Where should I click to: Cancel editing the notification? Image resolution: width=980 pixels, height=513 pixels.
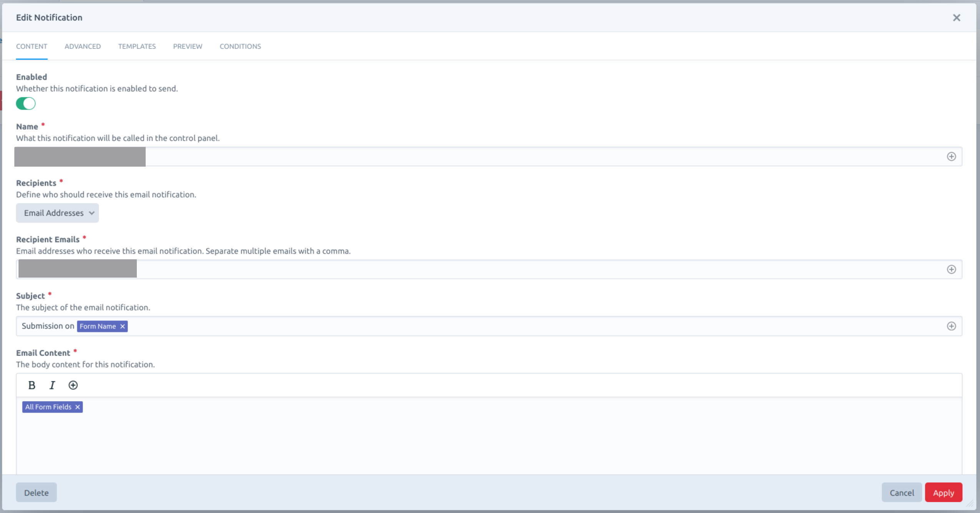tap(901, 492)
